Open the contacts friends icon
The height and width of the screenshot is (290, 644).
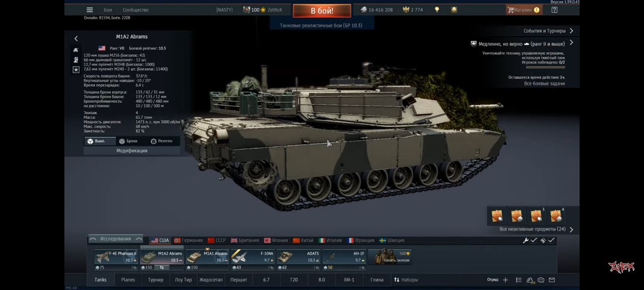(x=530, y=280)
